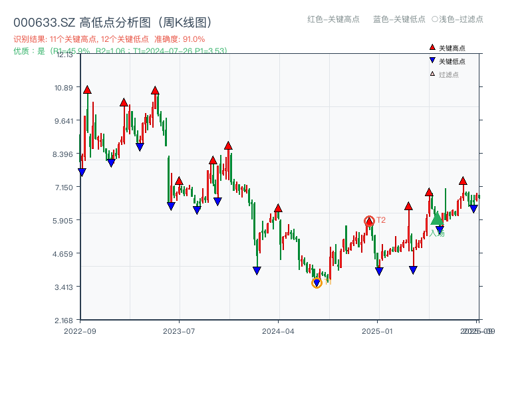The width and height of the screenshot is (532, 399).
Task: Click the blue key-low triangle at chart's right edge
Action: point(472,207)
